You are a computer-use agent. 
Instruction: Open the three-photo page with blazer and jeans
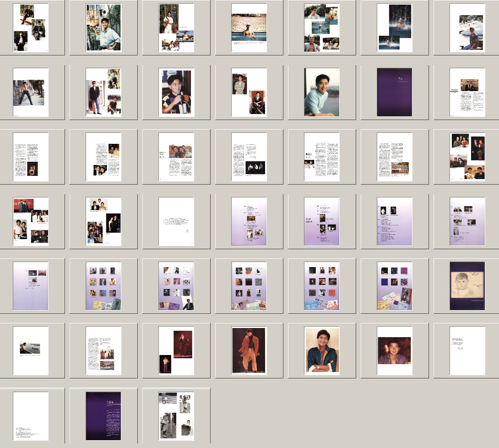point(103,92)
